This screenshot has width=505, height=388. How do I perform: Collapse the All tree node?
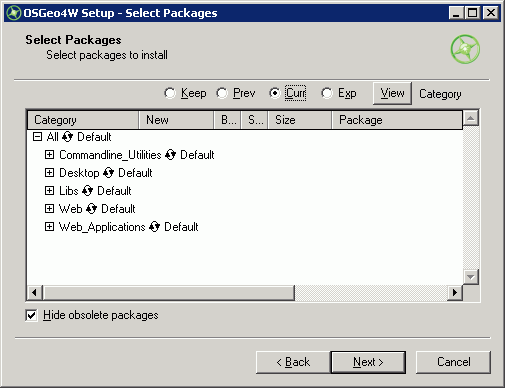click(37, 137)
